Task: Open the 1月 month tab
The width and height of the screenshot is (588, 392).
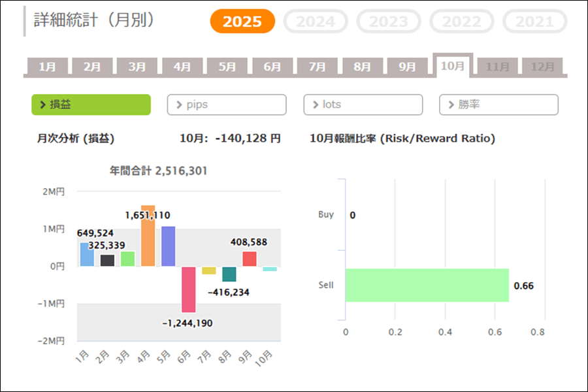Action: point(48,67)
